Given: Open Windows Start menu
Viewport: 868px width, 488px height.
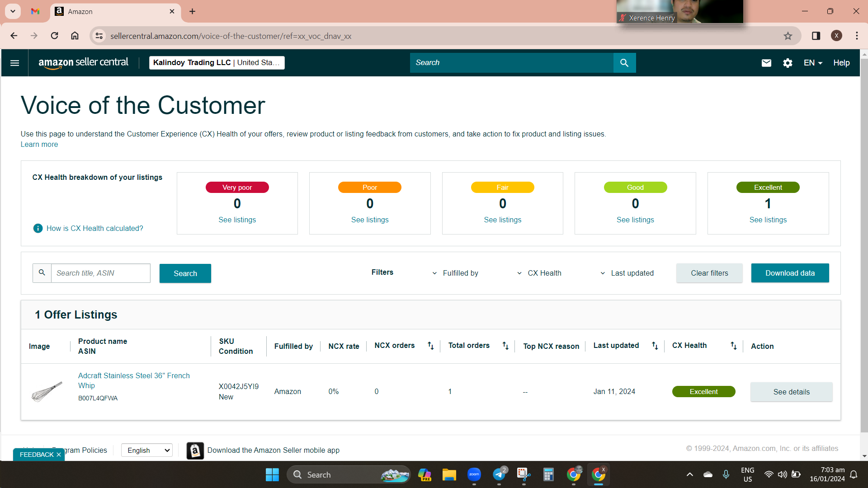Looking at the screenshot, I should (272, 475).
